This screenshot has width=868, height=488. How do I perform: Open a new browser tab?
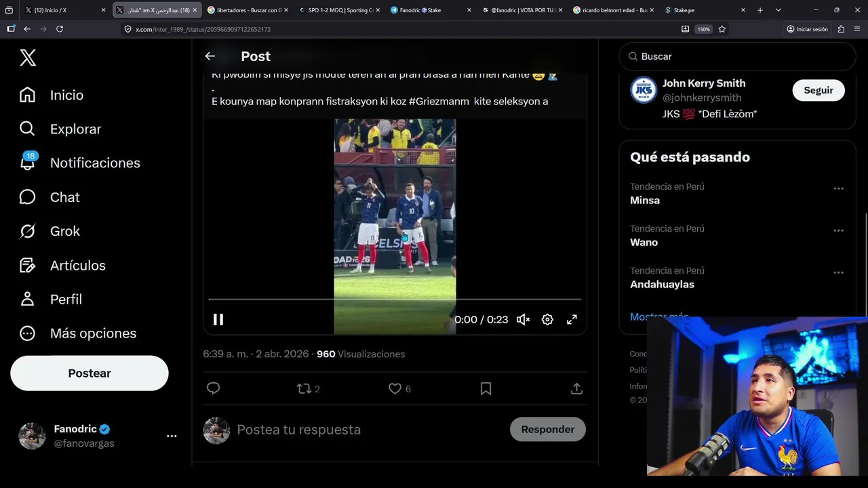(x=760, y=10)
